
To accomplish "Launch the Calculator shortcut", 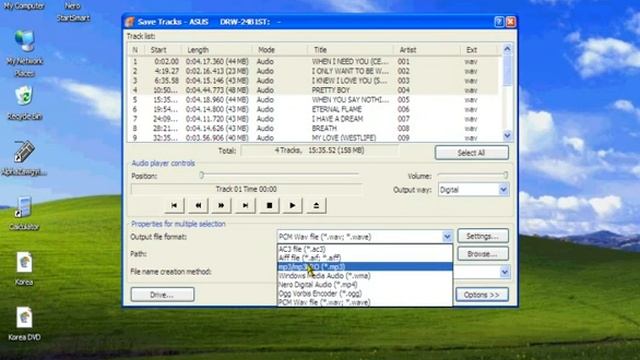I will point(24,212).
